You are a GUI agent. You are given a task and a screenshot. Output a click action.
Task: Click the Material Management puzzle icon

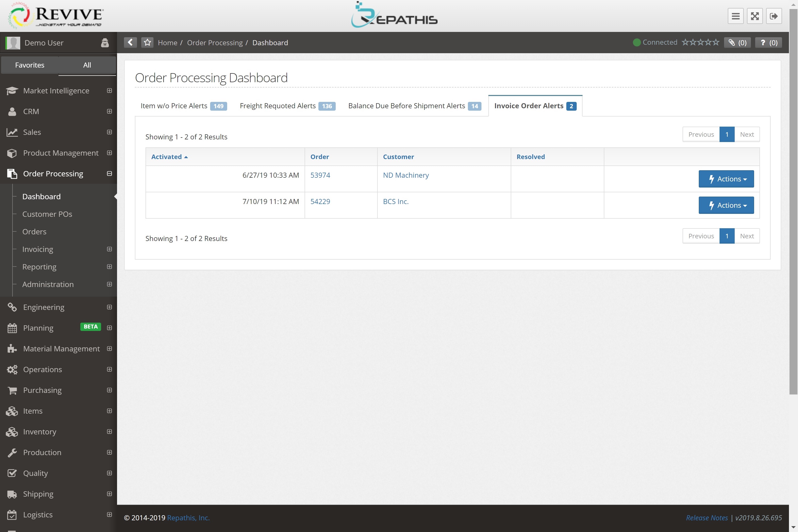(x=12, y=348)
